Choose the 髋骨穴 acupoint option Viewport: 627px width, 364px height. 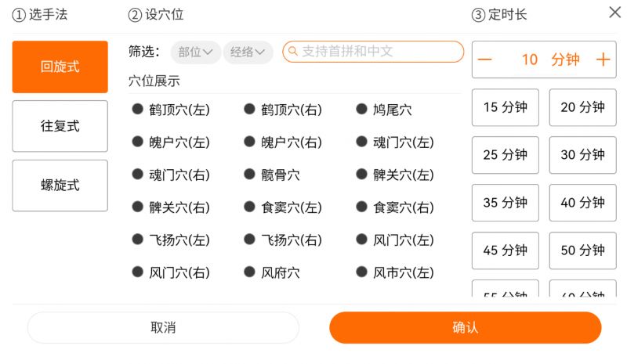pyautogui.click(x=249, y=175)
